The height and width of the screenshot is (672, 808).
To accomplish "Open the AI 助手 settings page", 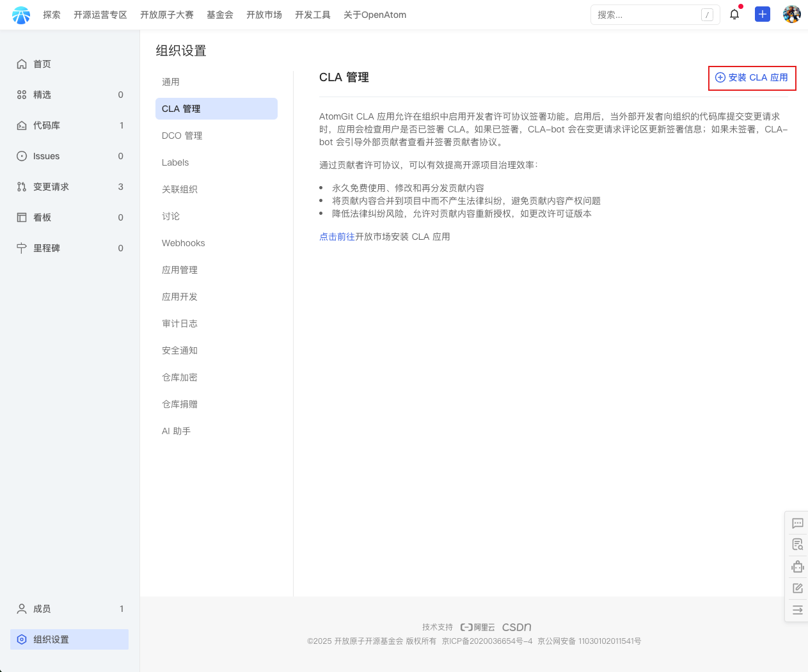I will tap(176, 431).
